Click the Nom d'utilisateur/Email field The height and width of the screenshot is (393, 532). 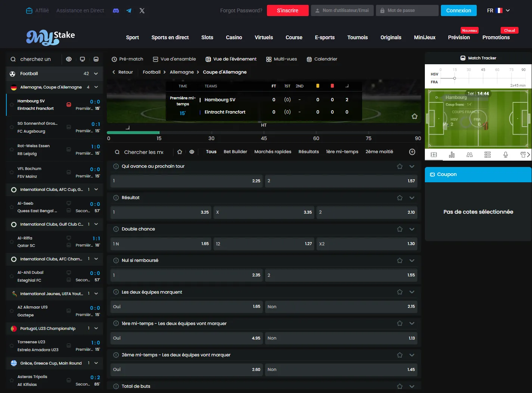(x=342, y=10)
